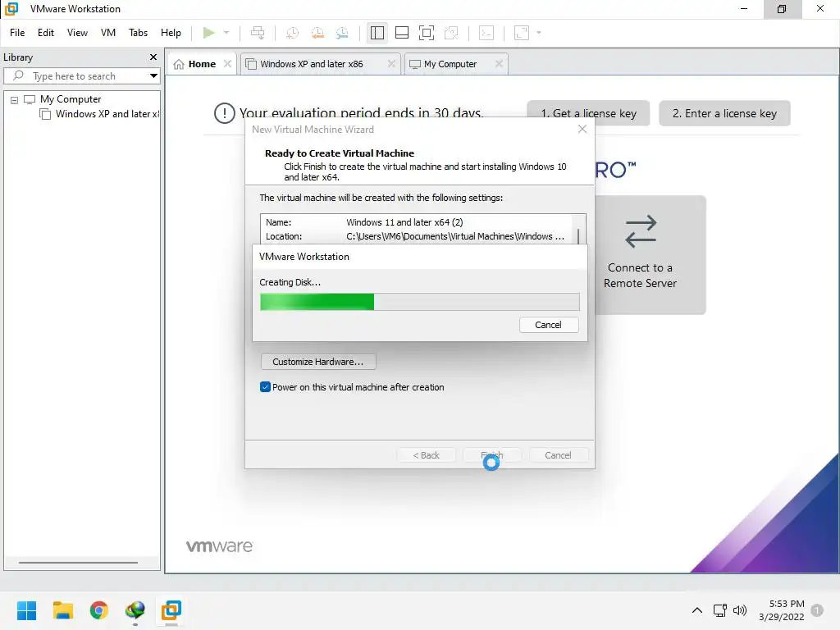Show hidden system tray icons chevron
This screenshot has height=630, width=840.
pos(697,610)
